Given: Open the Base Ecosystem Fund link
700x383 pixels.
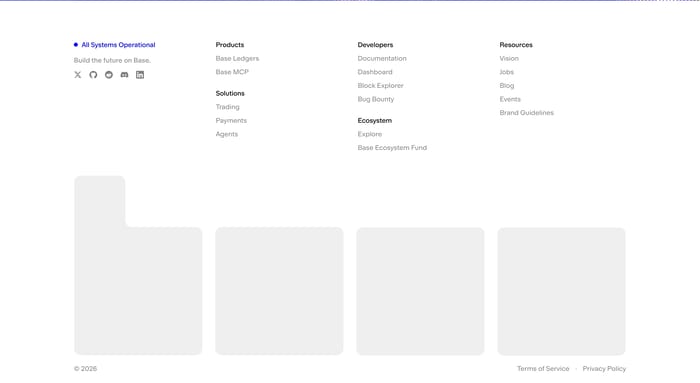Looking at the screenshot, I should coord(392,148).
